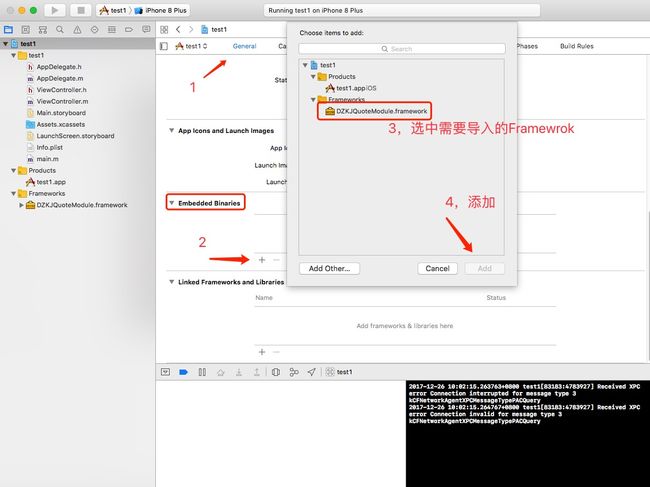Select Main.storyboard in navigator
The width and height of the screenshot is (650, 487).
point(56,113)
